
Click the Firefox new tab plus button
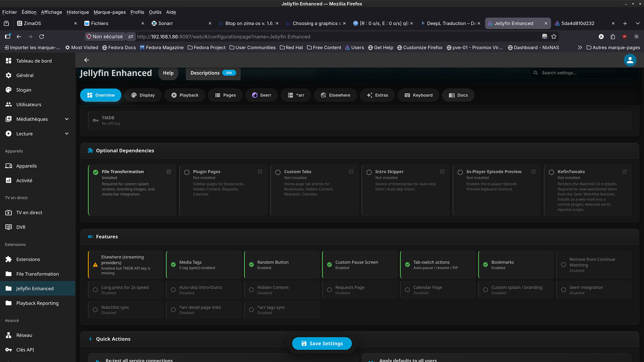pos(625,24)
